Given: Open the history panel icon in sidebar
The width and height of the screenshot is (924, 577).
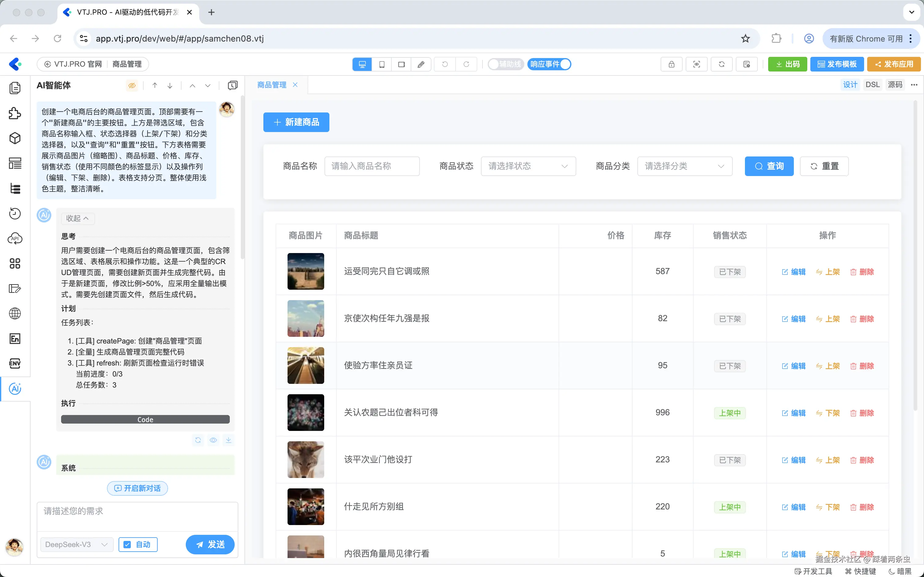Looking at the screenshot, I should tap(15, 213).
